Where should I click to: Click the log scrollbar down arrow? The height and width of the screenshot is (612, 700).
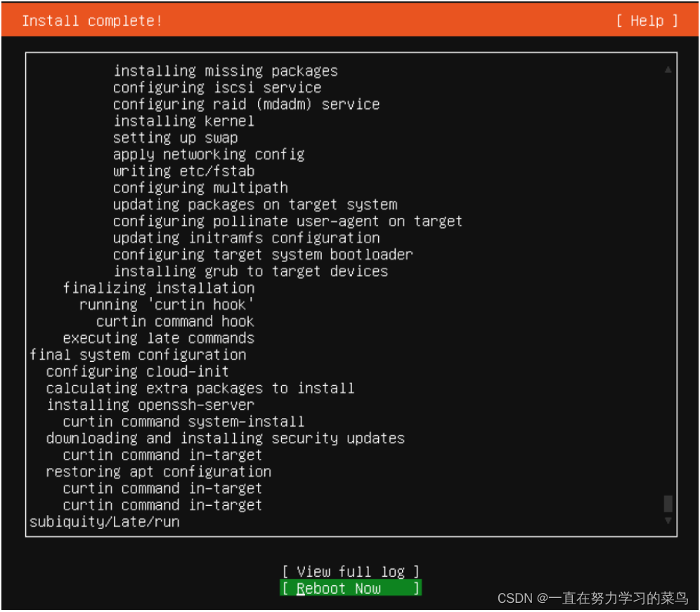[668, 521]
